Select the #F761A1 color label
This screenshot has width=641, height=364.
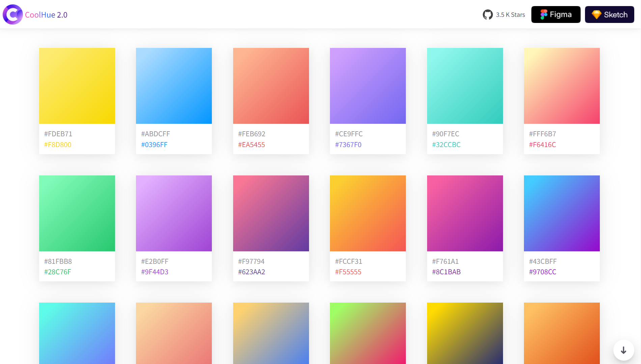coord(445,261)
